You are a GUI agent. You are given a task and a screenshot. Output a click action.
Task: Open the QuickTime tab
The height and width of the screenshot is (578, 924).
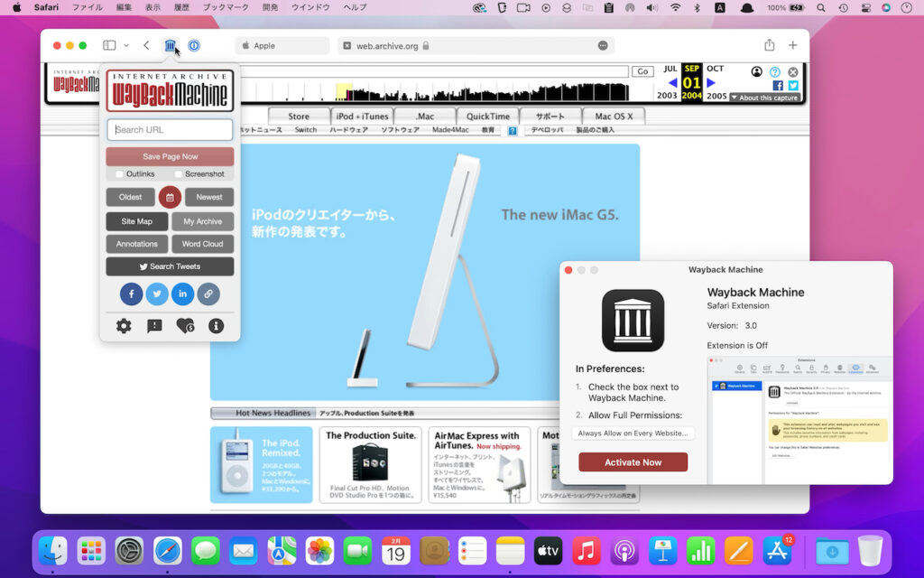coord(488,117)
